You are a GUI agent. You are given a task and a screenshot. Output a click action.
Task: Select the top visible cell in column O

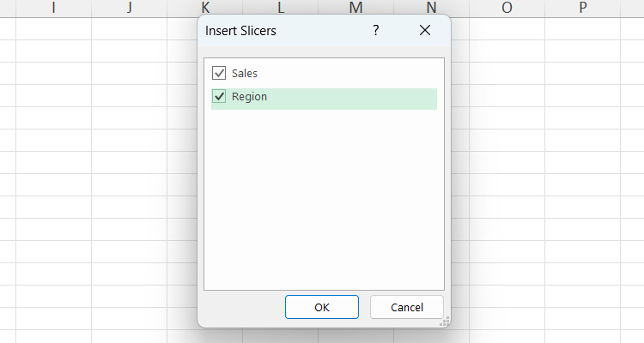(507, 28)
